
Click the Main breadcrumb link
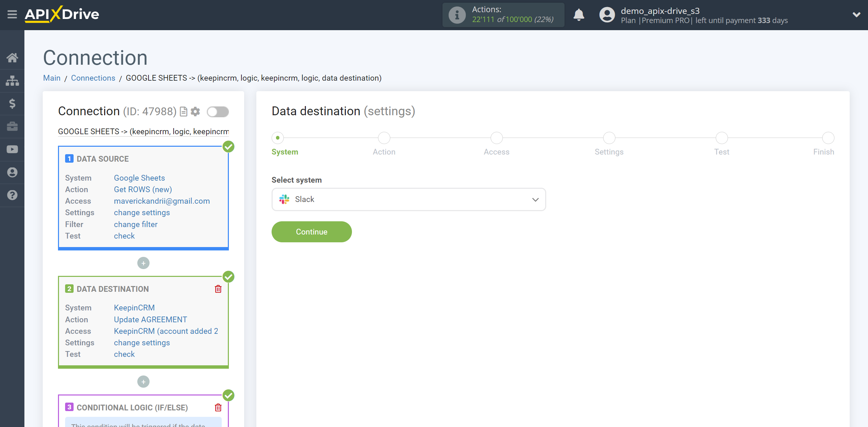click(52, 78)
